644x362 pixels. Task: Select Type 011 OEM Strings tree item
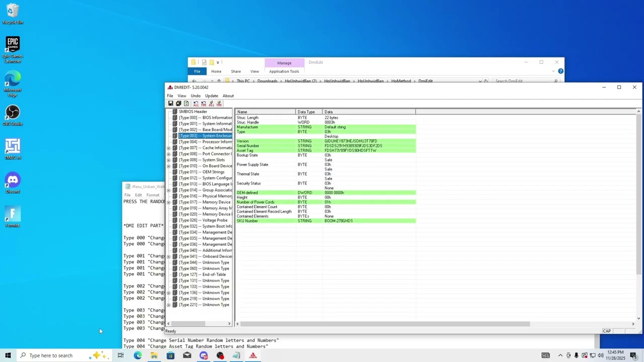201,172
